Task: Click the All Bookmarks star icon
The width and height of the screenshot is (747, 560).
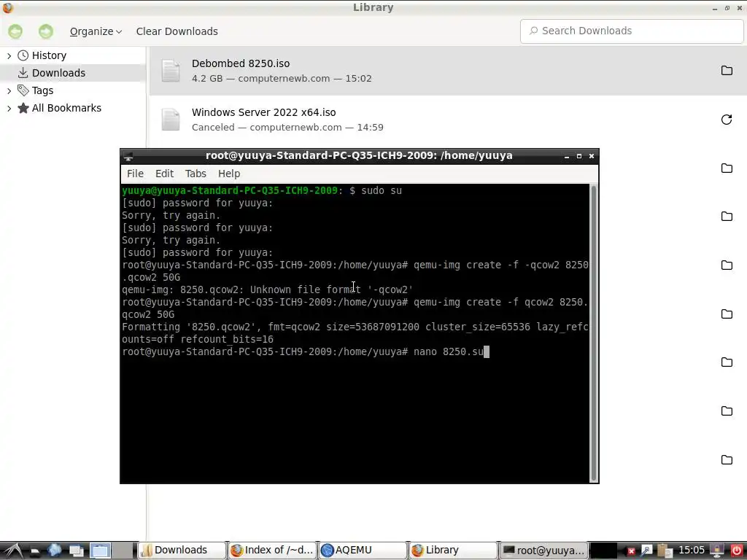Action: (23, 108)
